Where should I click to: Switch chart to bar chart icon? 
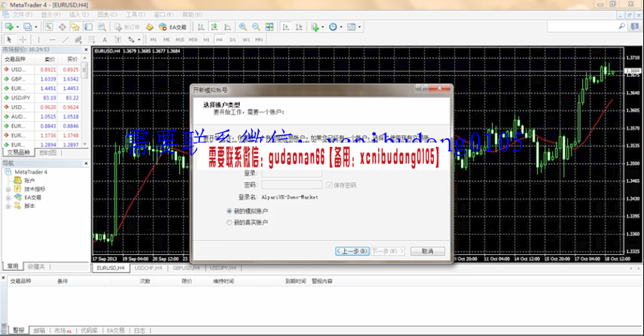pyautogui.click(x=201, y=27)
